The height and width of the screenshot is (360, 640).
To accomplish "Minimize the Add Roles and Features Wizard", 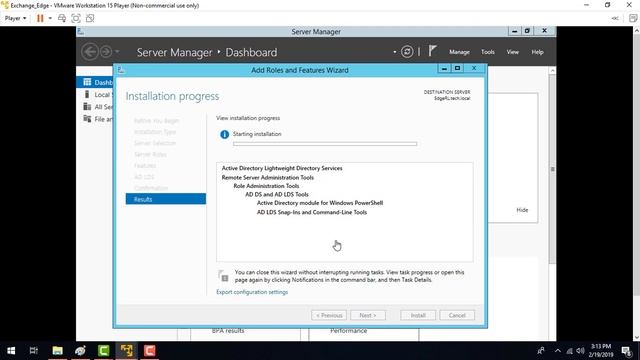I will 444,69.
